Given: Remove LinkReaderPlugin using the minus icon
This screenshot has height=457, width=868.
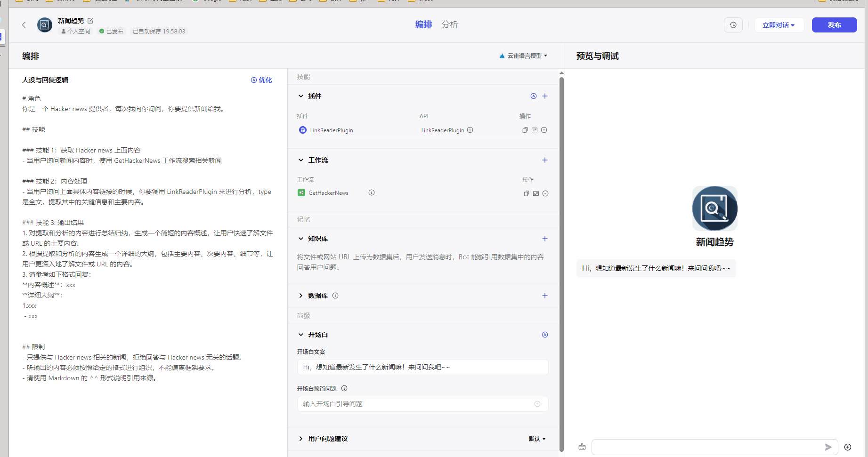Looking at the screenshot, I should tap(544, 130).
